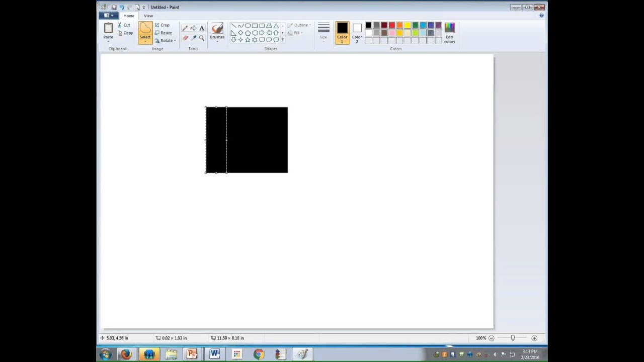
Task: Pick the Fill with color bucket tool
Action: coord(193,28)
